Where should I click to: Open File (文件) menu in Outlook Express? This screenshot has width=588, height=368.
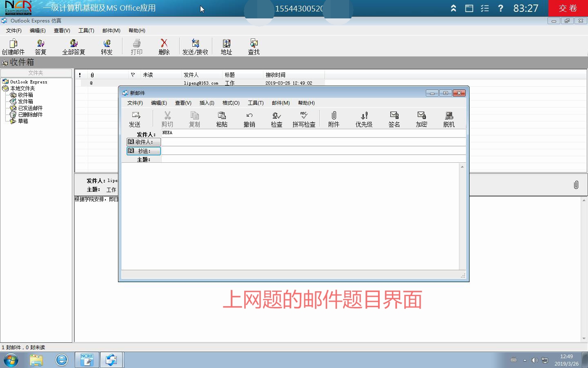13,31
